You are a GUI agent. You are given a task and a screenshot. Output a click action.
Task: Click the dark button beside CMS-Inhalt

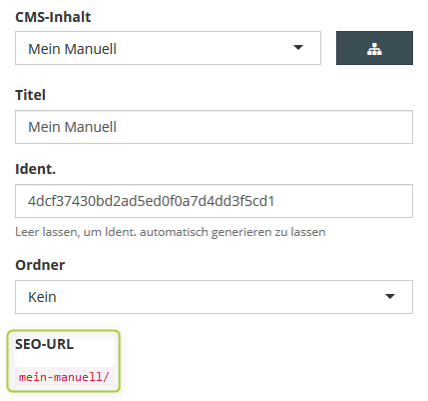[374, 48]
